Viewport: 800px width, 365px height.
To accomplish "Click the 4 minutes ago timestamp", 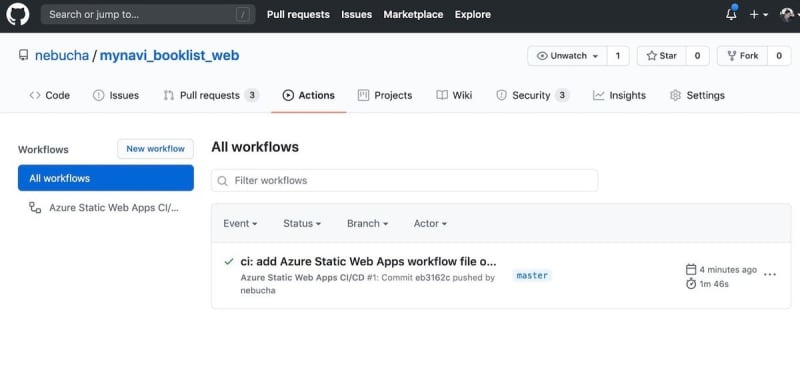I will pos(728,270).
